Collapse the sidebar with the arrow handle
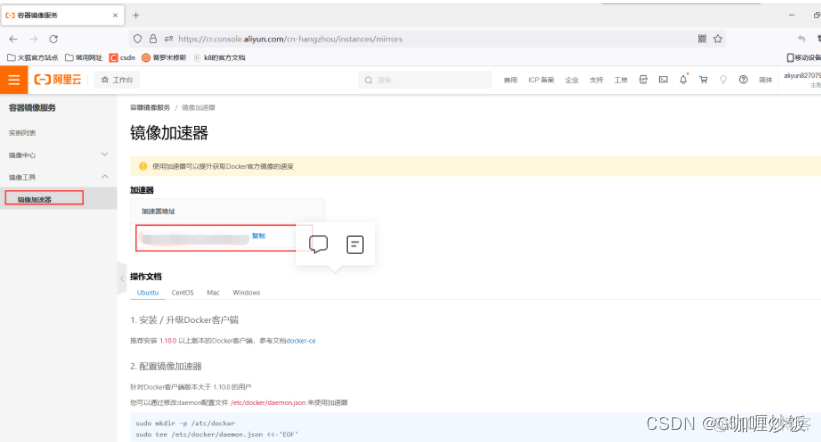821x442 pixels. pyautogui.click(x=122, y=279)
